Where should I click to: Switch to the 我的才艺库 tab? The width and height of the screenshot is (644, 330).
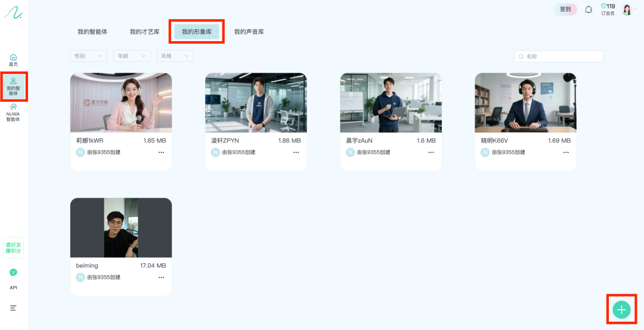[x=144, y=32]
